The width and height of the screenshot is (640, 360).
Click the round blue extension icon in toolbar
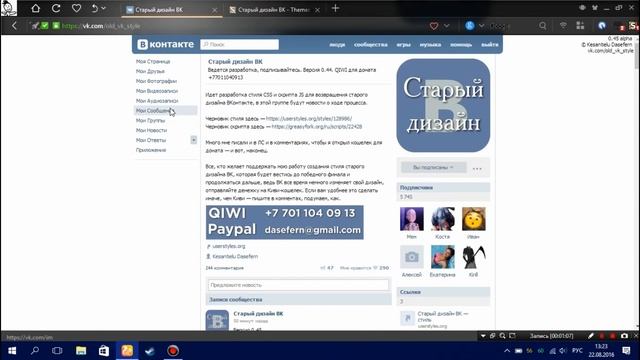pos(602,26)
